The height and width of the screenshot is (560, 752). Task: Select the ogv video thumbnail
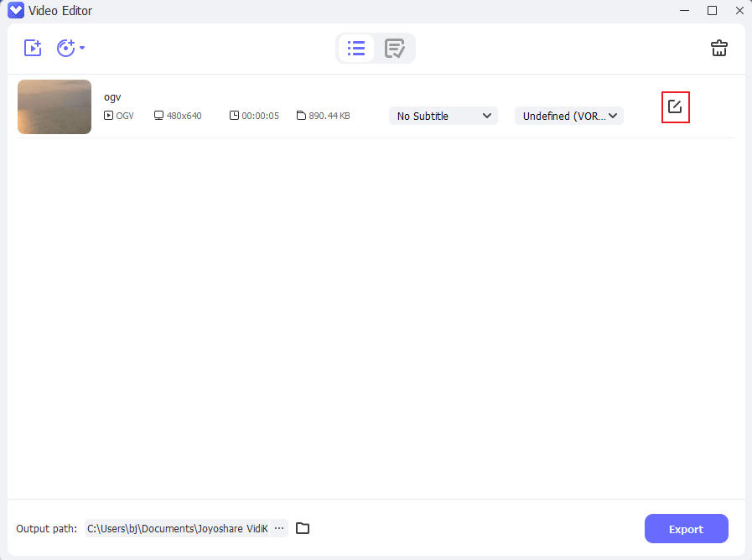pos(54,107)
